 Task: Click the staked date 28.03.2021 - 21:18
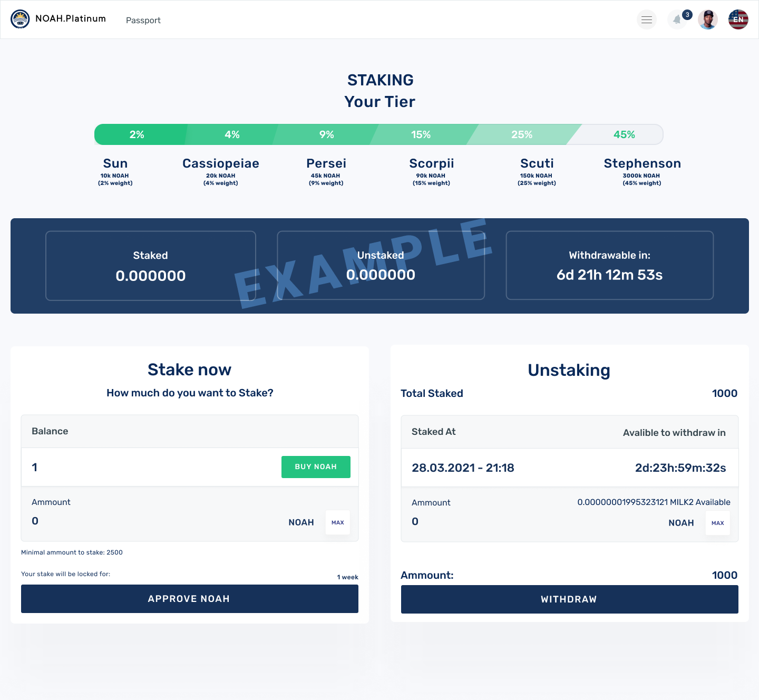point(463,468)
